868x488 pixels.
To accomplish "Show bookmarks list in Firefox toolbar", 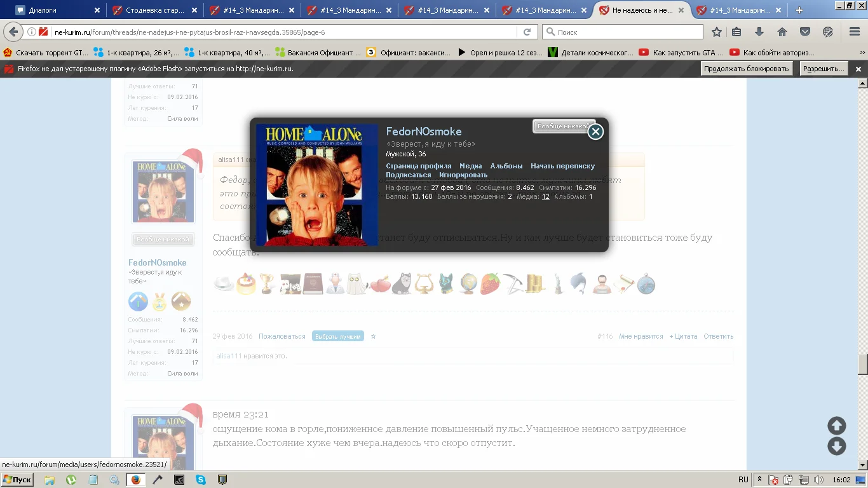I will click(x=736, y=32).
